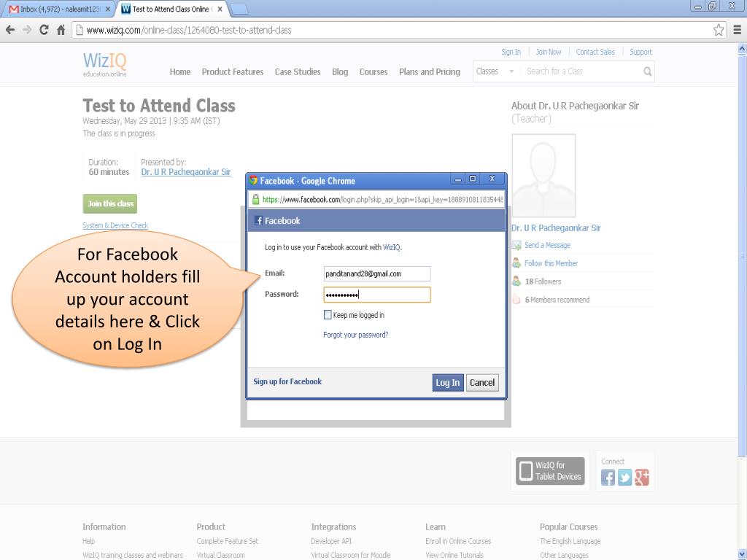Image resolution: width=747 pixels, height=560 pixels.
Task: Click Forgot your password link
Action: [356, 335]
